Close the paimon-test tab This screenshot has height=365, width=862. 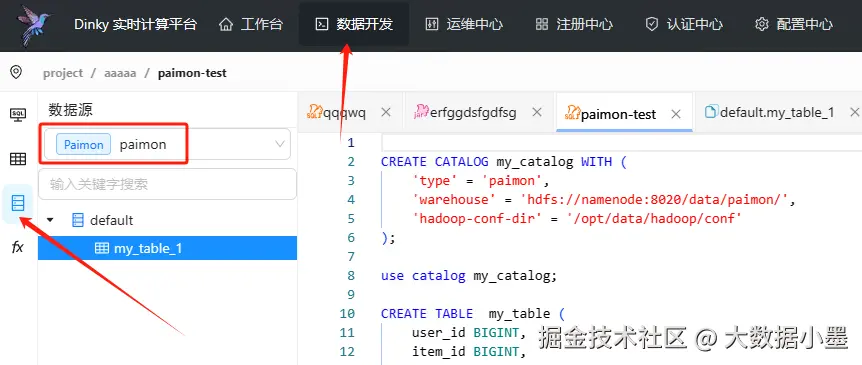[676, 114]
